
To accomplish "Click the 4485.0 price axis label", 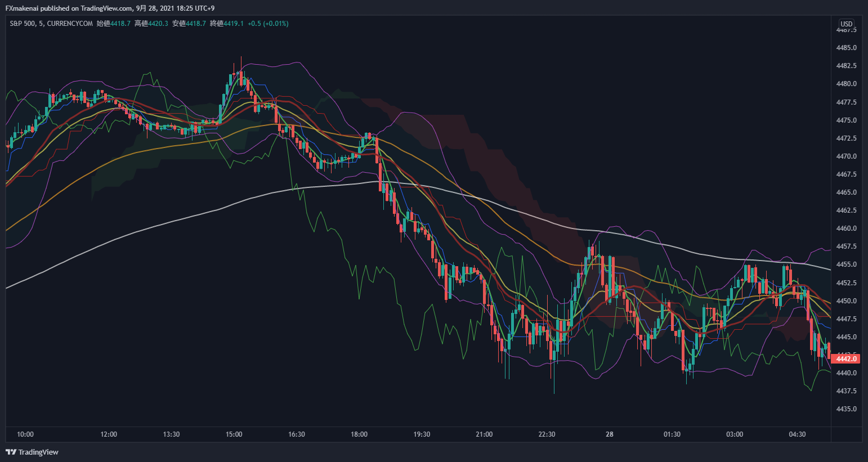I will point(846,48).
